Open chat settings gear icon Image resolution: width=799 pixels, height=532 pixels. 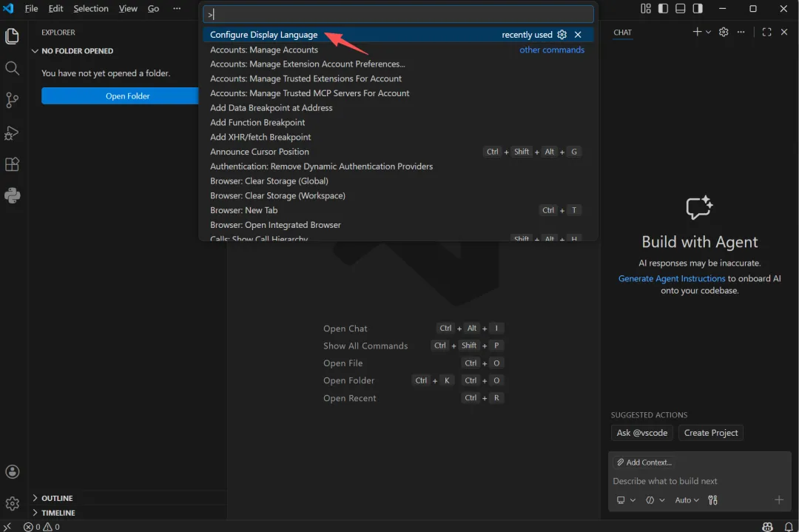(x=724, y=32)
